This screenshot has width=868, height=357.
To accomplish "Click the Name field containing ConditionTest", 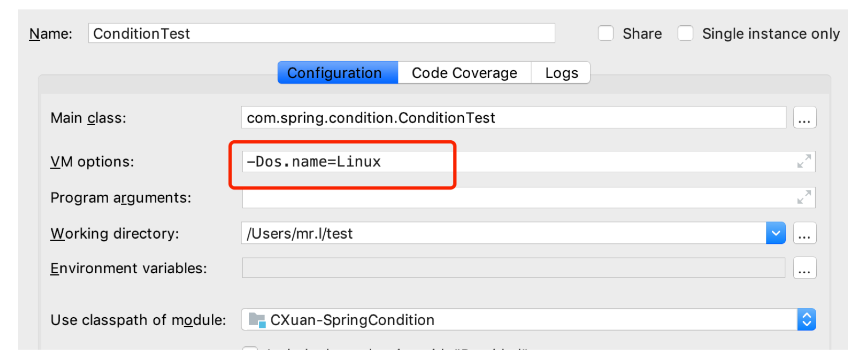I will pos(321,34).
